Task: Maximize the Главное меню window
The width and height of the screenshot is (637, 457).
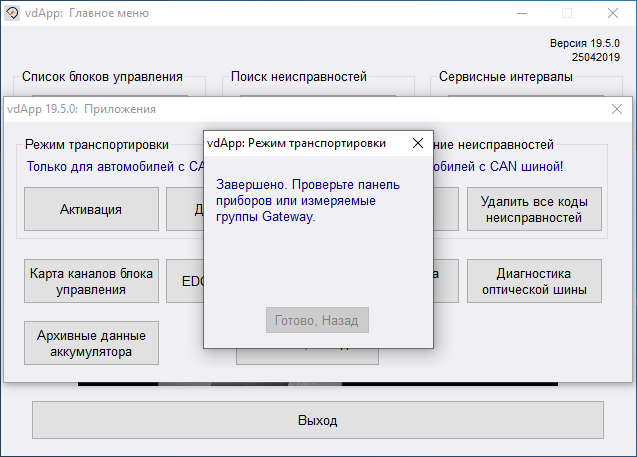Action: 567,13
